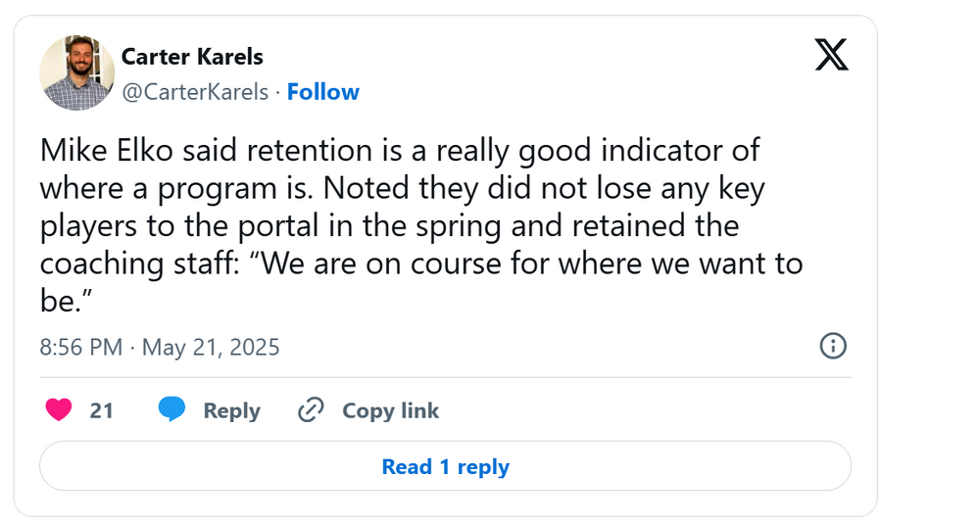Screen dimensions: 980x526
Task: Click the X logo icon
Action: [832, 56]
